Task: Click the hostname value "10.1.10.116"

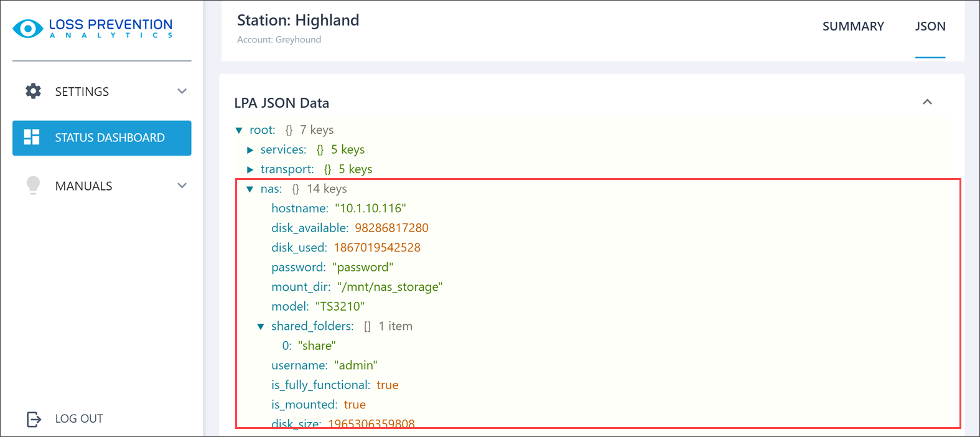Action: pyautogui.click(x=370, y=209)
